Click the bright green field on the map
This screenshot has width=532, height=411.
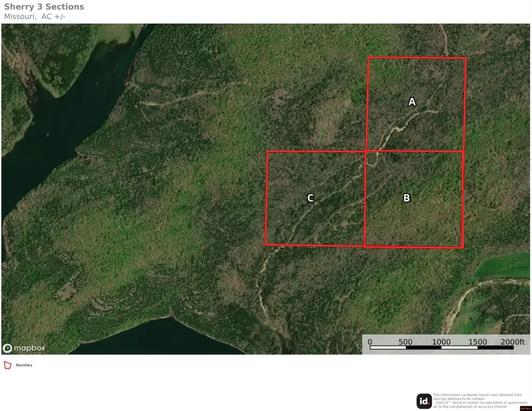click(x=504, y=265)
